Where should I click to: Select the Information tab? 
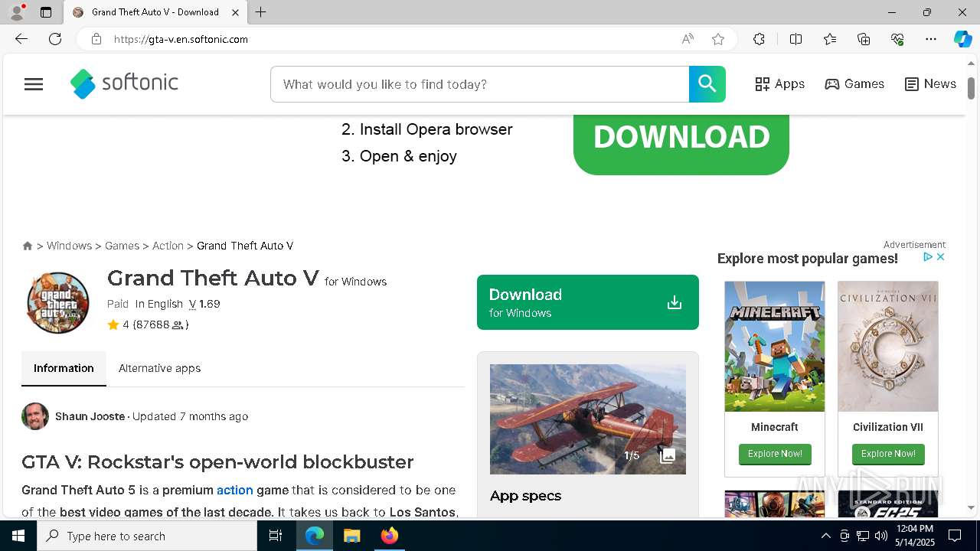(x=64, y=368)
